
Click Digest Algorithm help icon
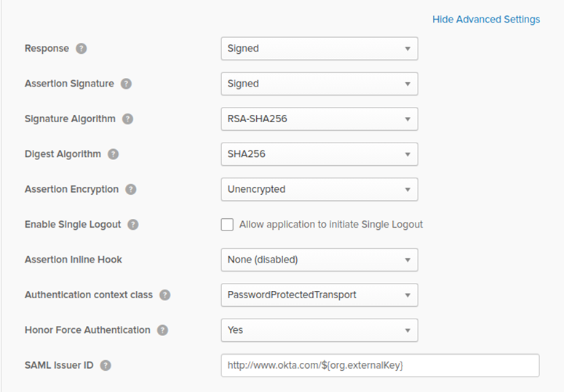pyautogui.click(x=114, y=154)
